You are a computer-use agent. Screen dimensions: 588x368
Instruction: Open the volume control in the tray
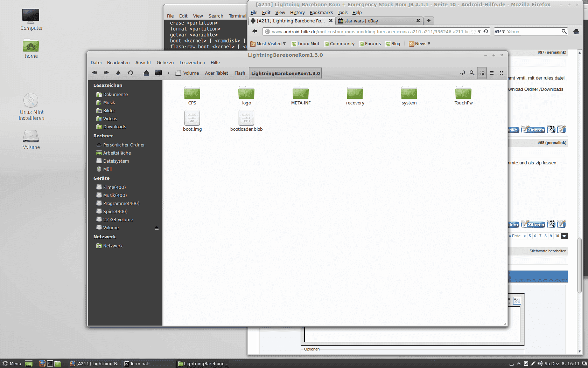(x=540, y=363)
